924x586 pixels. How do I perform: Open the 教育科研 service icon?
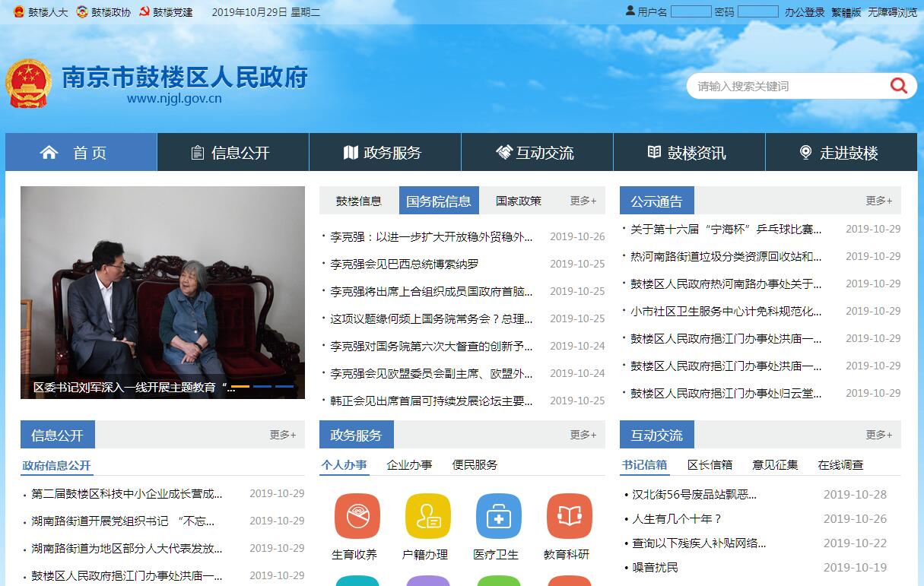pyautogui.click(x=568, y=517)
